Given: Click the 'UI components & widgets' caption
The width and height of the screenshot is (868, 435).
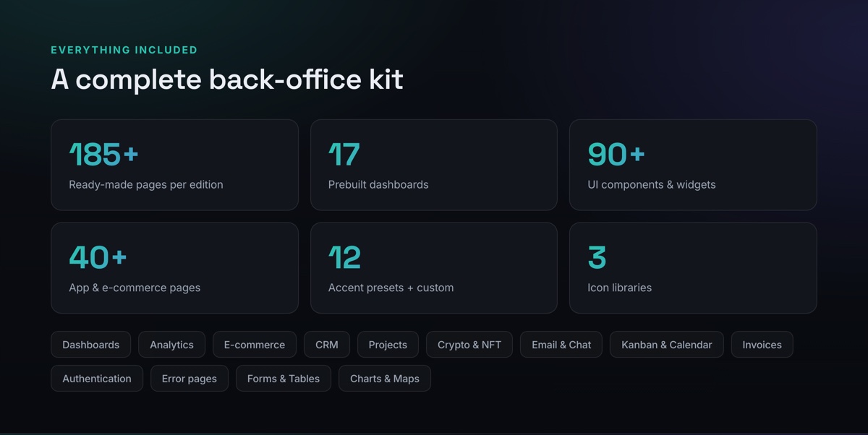Looking at the screenshot, I should click(x=652, y=184).
